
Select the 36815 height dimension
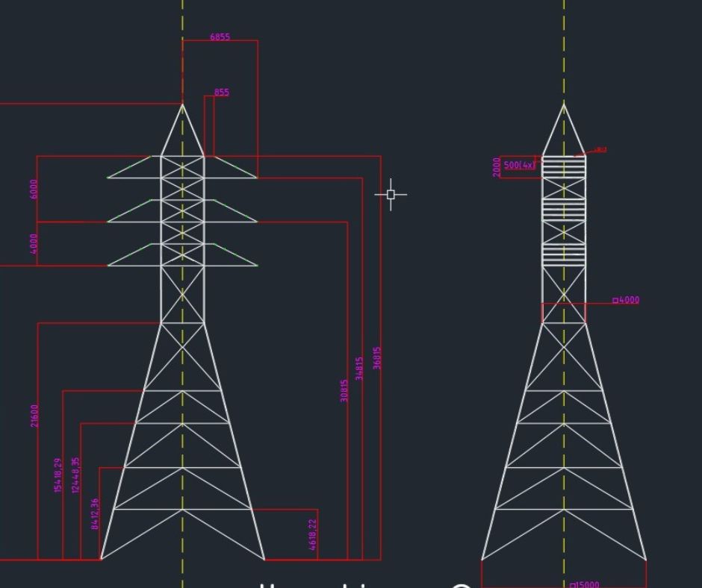377,357
